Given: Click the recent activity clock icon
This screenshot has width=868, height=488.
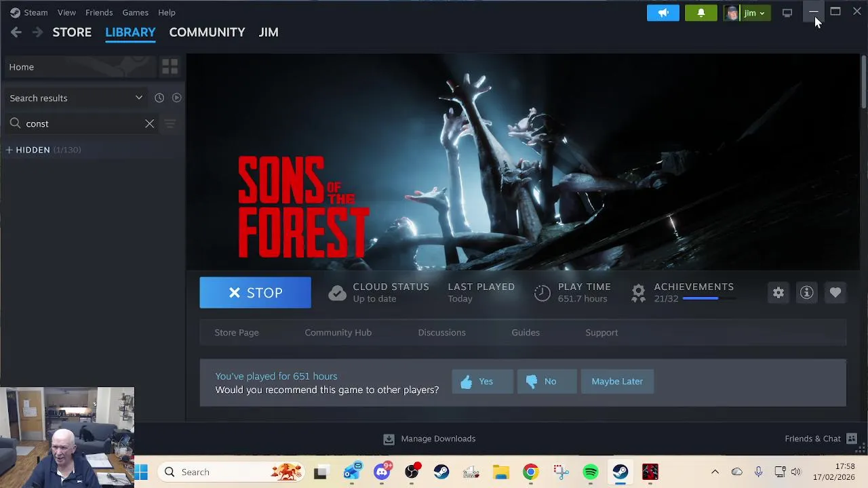Looking at the screenshot, I should tap(159, 98).
